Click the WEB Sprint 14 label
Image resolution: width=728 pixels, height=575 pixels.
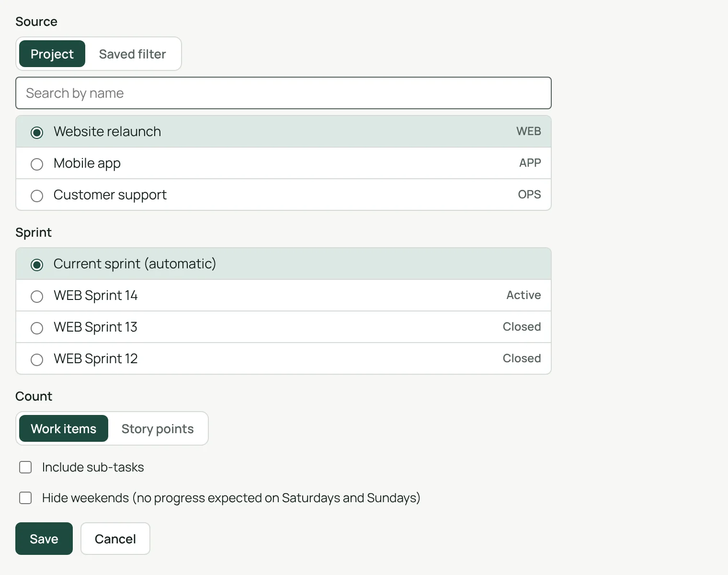pyautogui.click(x=96, y=296)
